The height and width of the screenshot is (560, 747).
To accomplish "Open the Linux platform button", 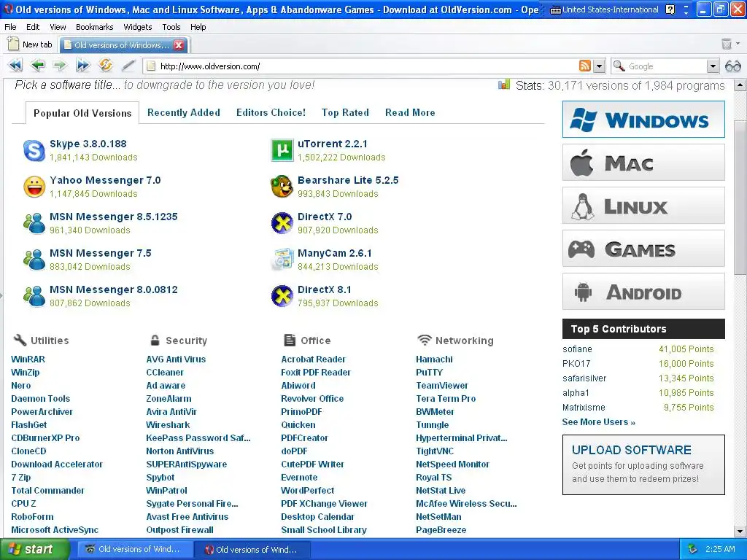I will [x=643, y=205].
